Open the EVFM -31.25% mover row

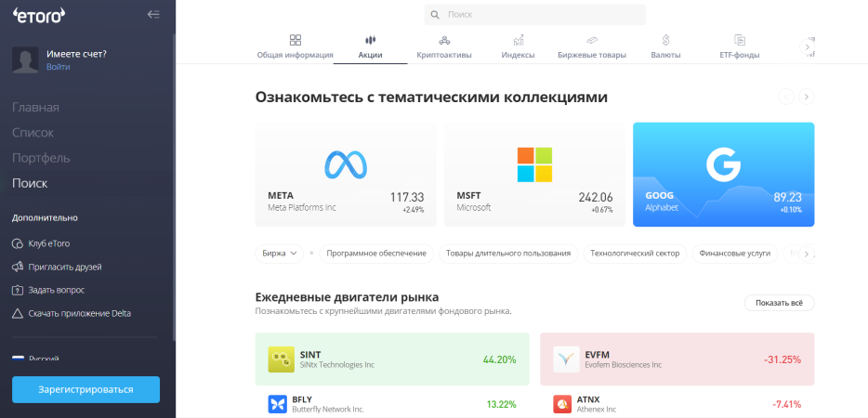(x=677, y=359)
